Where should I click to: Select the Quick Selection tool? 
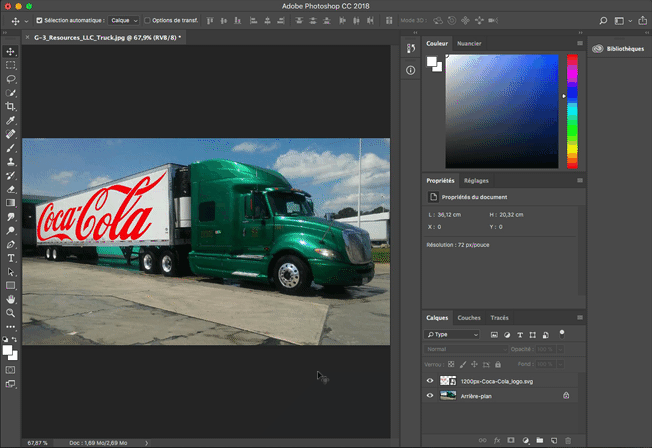tap(10, 93)
